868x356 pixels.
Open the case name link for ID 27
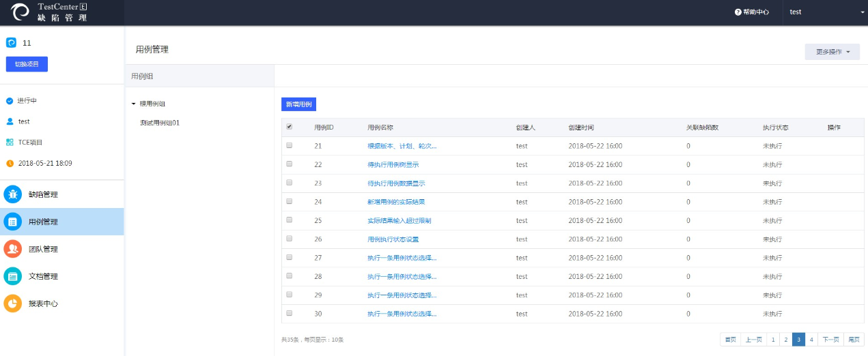coord(402,258)
